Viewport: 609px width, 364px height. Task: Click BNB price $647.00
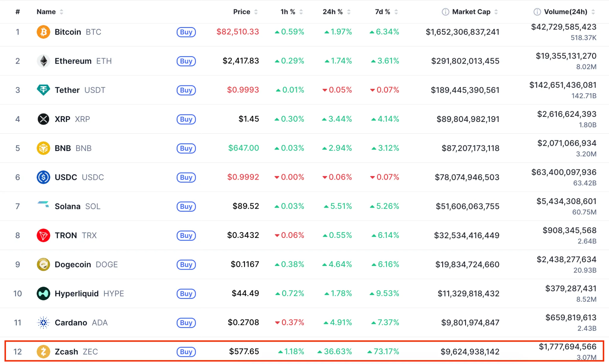pos(244,148)
